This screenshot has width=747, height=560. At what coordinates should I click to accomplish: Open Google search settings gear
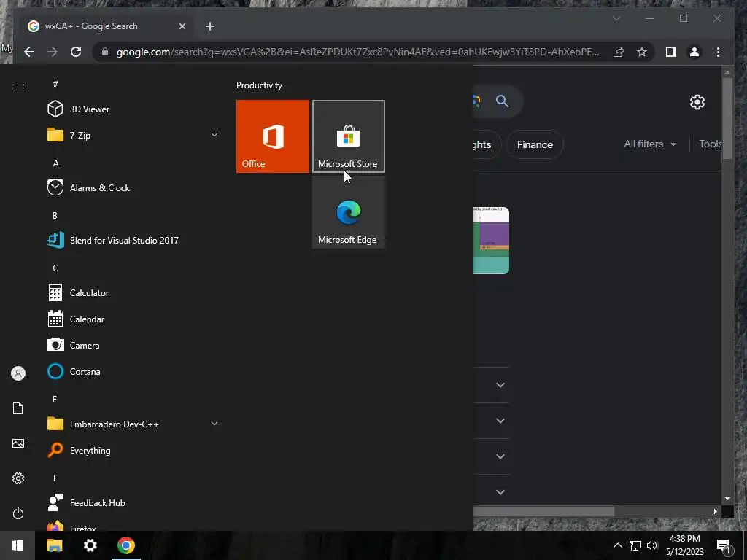tap(697, 102)
